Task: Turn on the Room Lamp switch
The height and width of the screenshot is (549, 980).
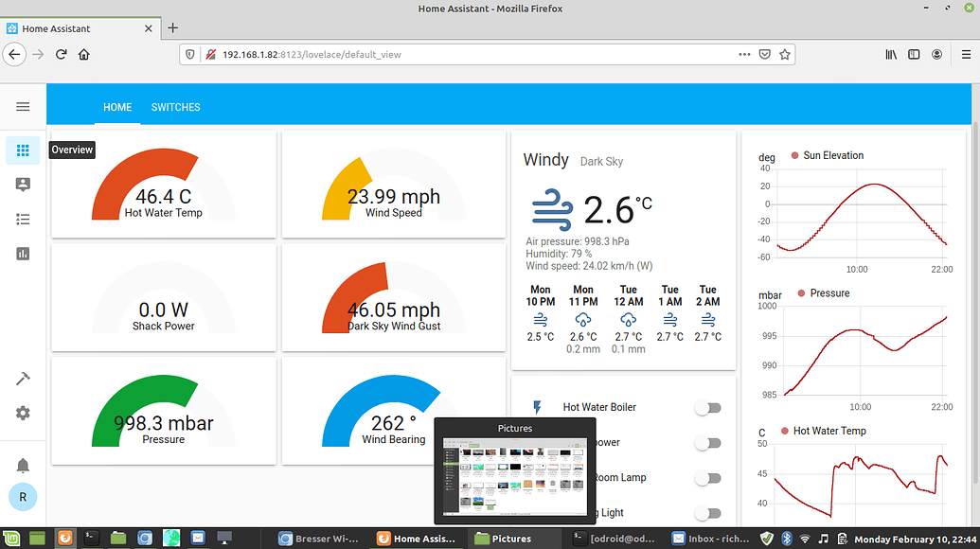Action: click(708, 478)
